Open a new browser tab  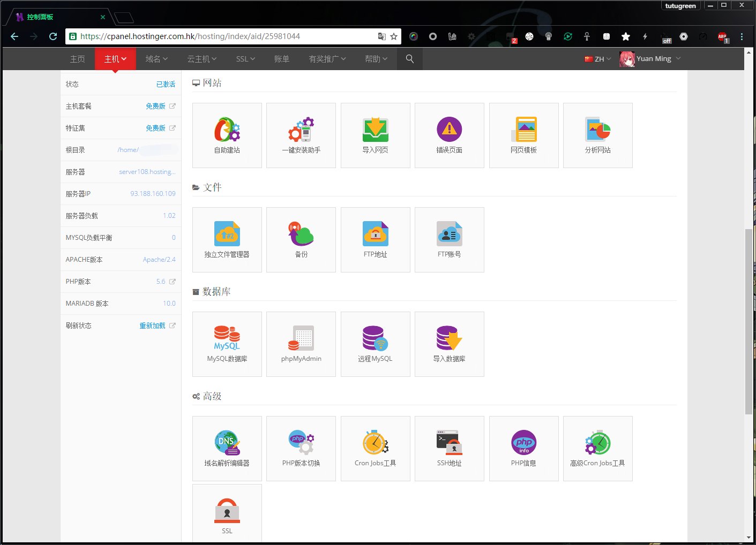tap(124, 18)
